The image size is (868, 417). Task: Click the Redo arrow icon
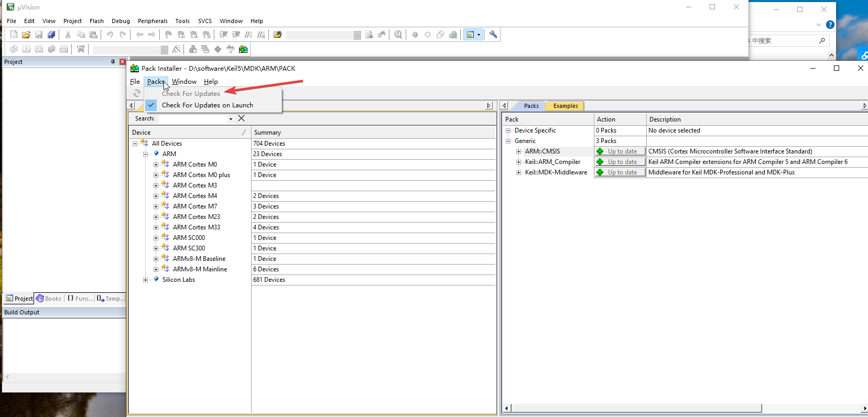coord(123,35)
